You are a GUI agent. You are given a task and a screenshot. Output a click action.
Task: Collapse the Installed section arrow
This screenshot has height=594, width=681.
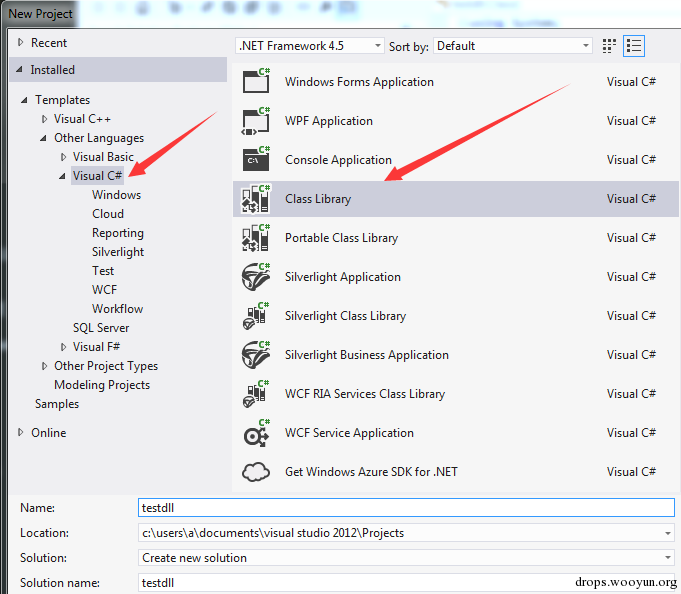[20, 69]
